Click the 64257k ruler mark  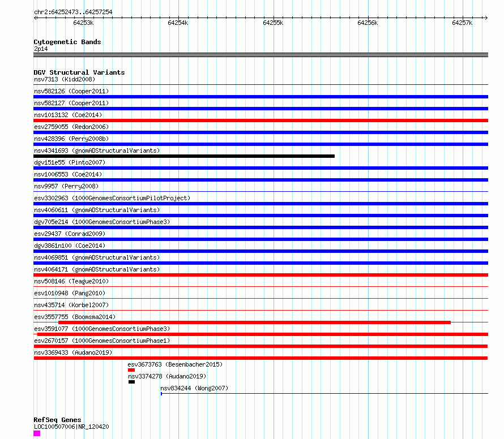(462, 23)
